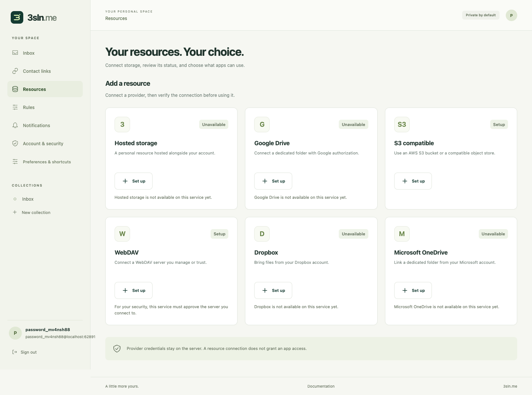Click the S3 compatible provider icon
Screen dimensions: 532x395
pos(402,125)
